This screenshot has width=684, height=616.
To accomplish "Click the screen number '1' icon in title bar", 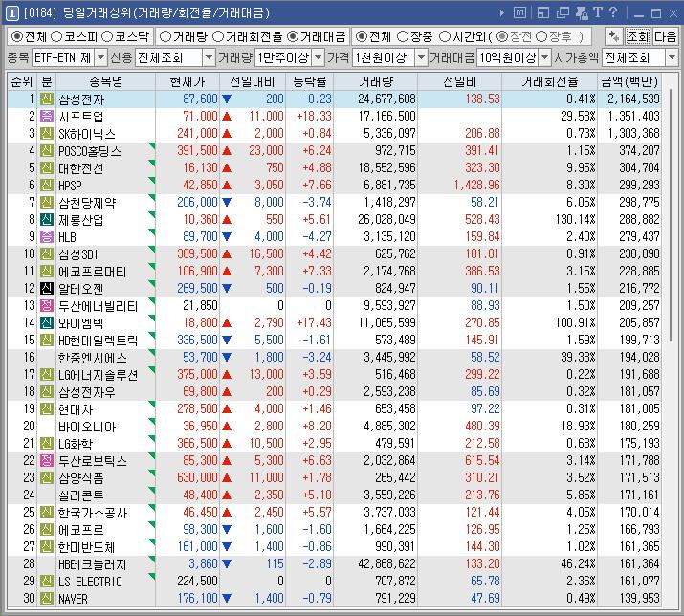I will 11,13.
